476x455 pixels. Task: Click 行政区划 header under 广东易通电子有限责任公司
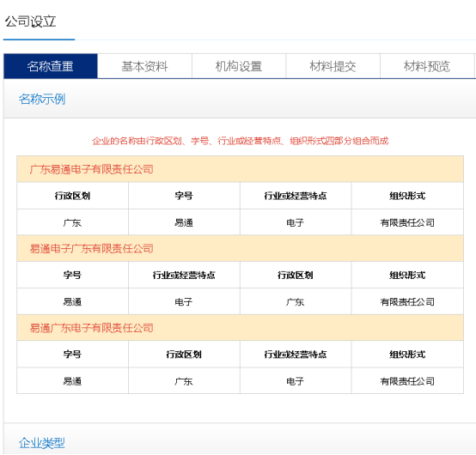(x=72, y=196)
